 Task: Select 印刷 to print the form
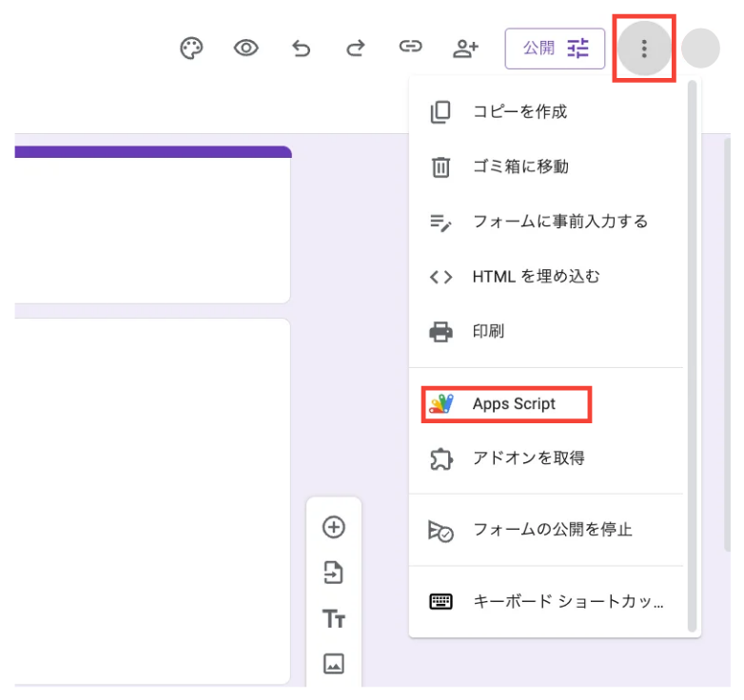pos(546,331)
